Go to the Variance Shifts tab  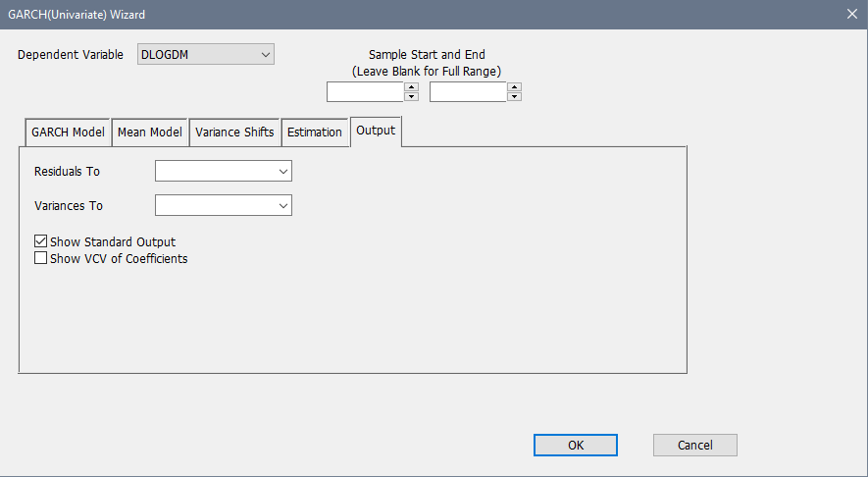pyautogui.click(x=234, y=132)
